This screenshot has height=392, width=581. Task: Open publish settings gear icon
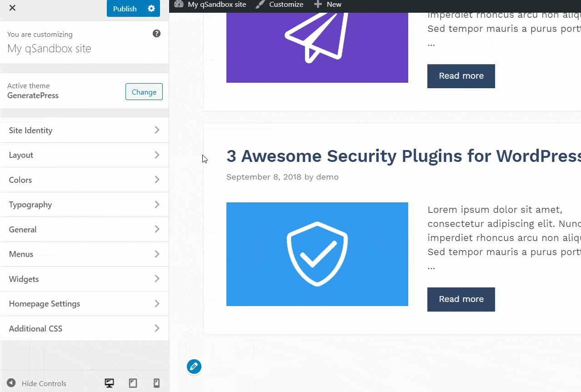coord(151,8)
